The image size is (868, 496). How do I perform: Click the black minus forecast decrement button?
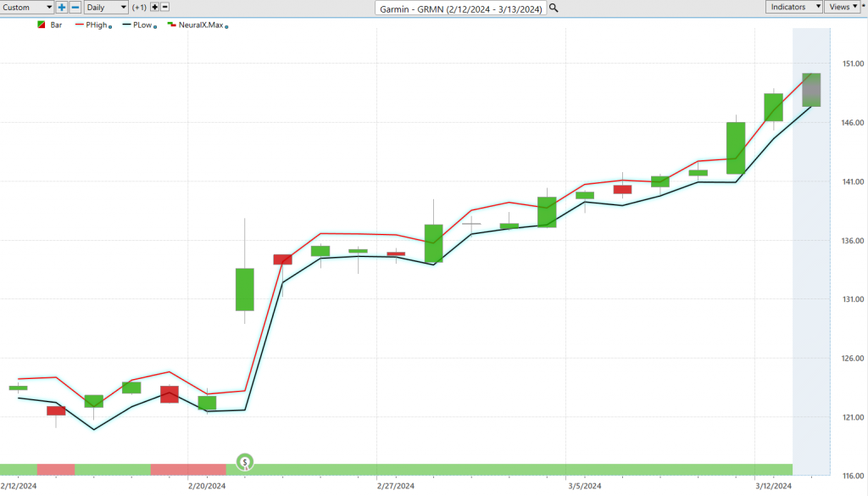(x=165, y=7)
